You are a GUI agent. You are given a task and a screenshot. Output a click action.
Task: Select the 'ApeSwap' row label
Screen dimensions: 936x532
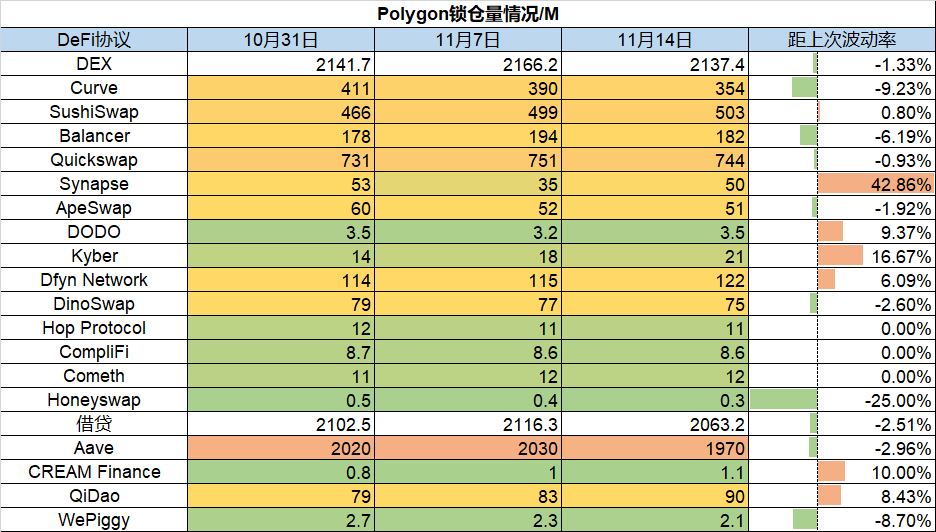(x=94, y=208)
